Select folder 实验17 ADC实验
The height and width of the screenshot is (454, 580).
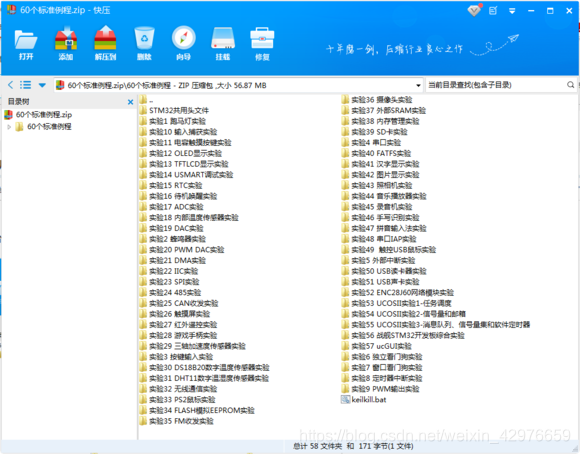tap(172, 207)
